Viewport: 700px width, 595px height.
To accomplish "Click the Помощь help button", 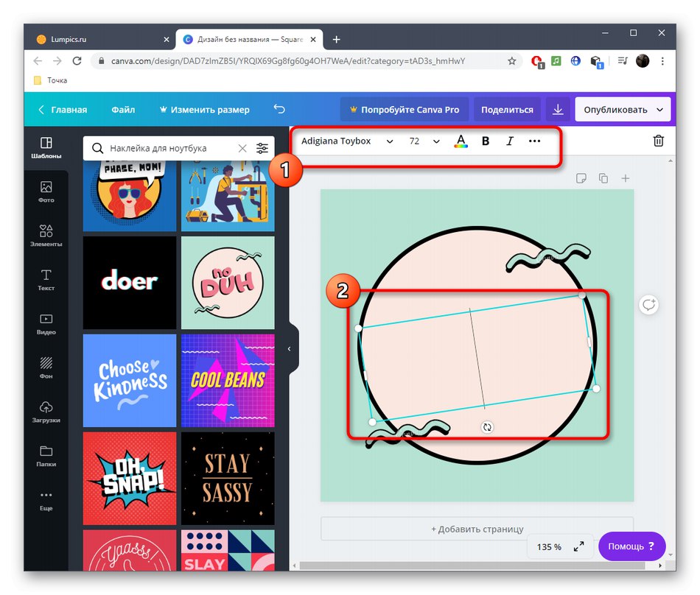I will pyautogui.click(x=631, y=546).
